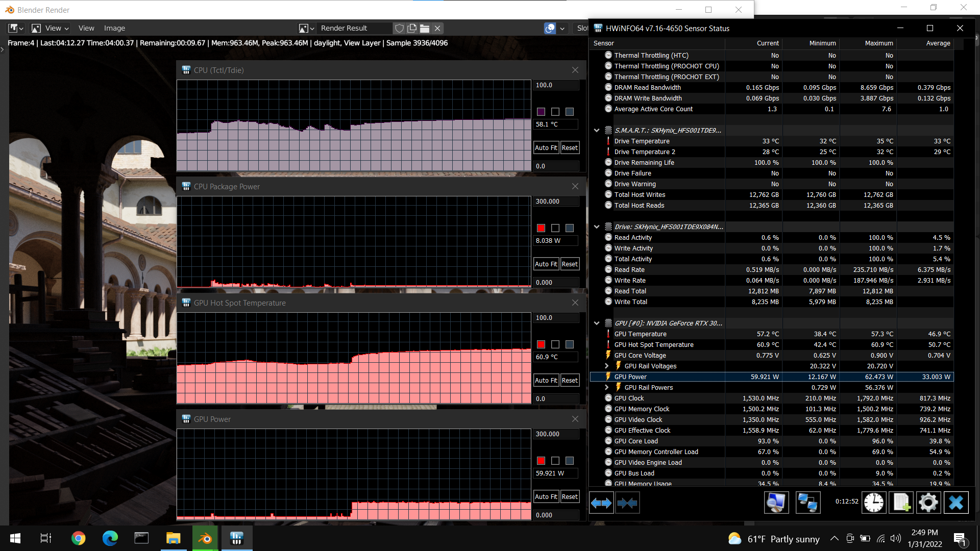
Task: Launch Microsoft Edge from taskbar
Action: (110, 538)
